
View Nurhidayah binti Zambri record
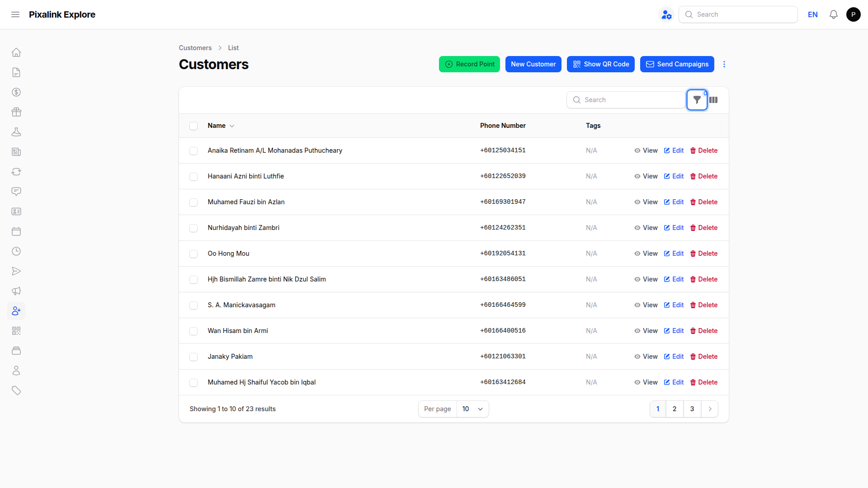pos(646,228)
